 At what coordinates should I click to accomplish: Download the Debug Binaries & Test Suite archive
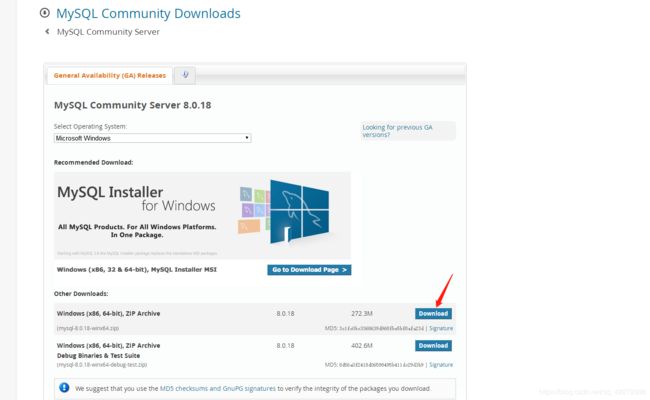[x=433, y=346]
